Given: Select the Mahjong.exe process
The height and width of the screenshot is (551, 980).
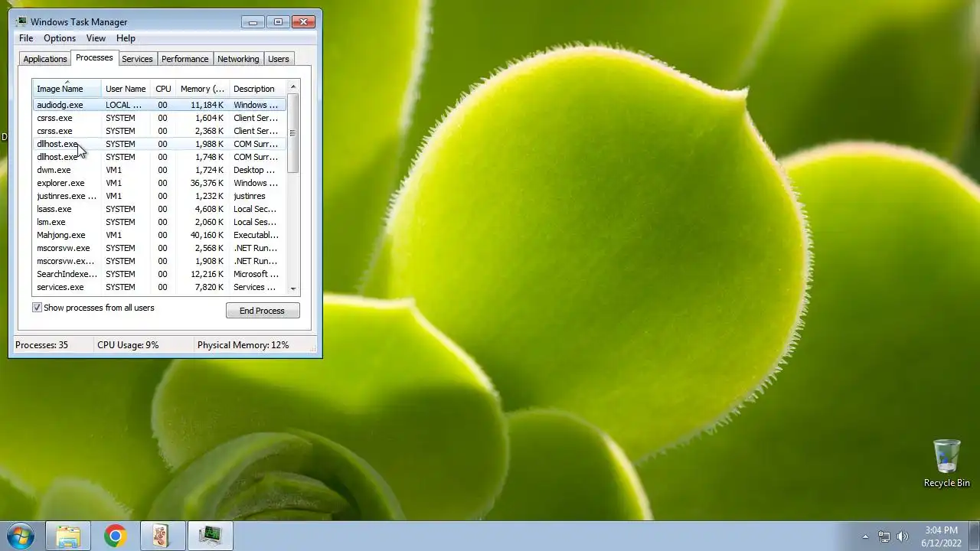Looking at the screenshot, I should [x=159, y=235].
